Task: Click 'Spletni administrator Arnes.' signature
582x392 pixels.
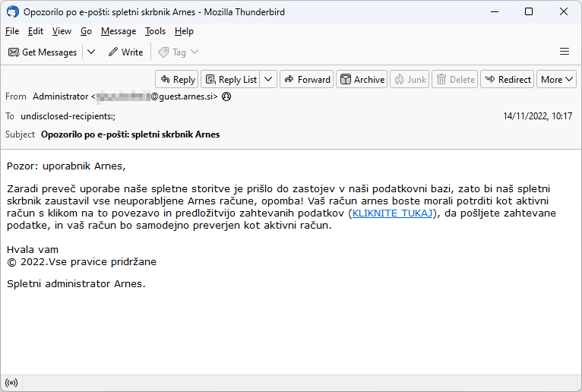Action: pyautogui.click(x=76, y=283)
